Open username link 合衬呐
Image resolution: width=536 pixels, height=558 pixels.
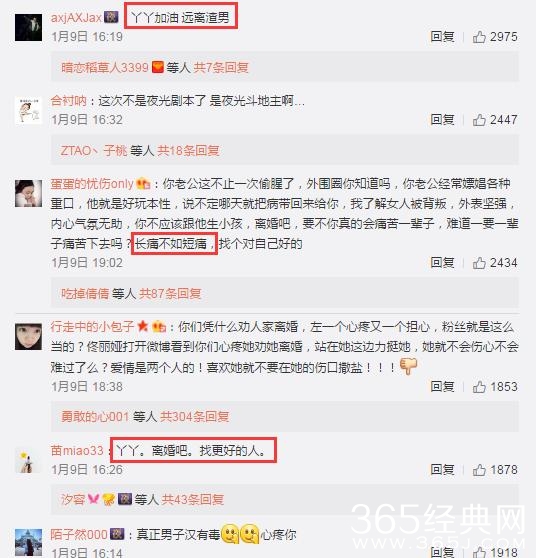(x=69, y=101)
